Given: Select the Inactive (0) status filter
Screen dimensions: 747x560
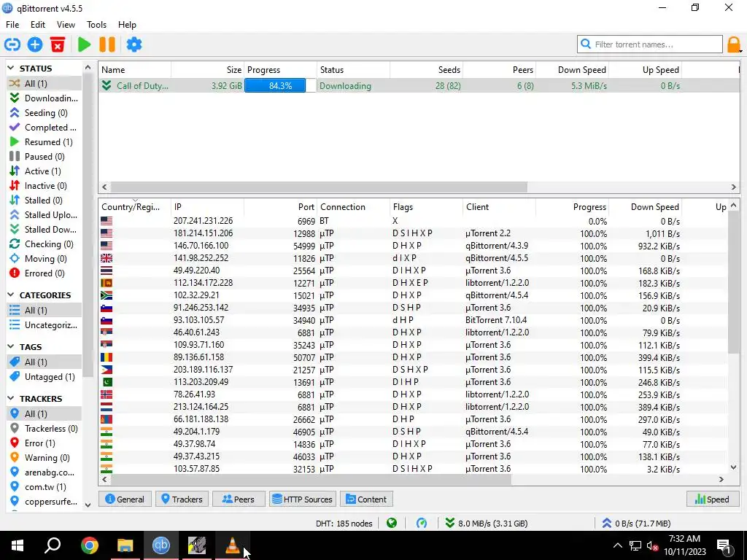Looking at the screenshot, I should click(43, 186).
